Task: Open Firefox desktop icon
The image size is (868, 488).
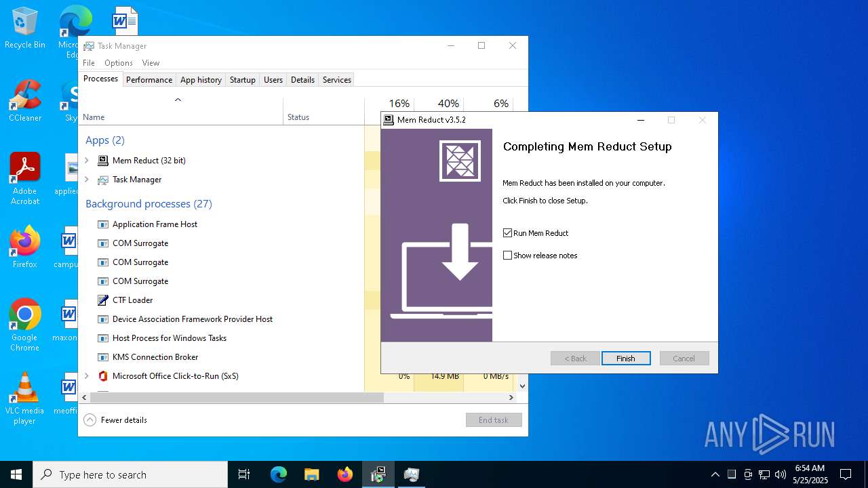Action: (25, 247)
